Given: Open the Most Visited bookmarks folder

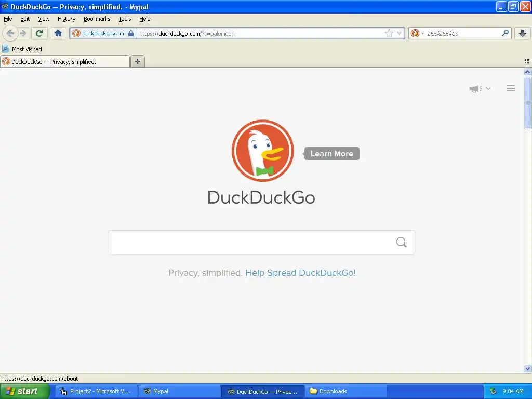Looking at the screenshot, I should [22, 49].
